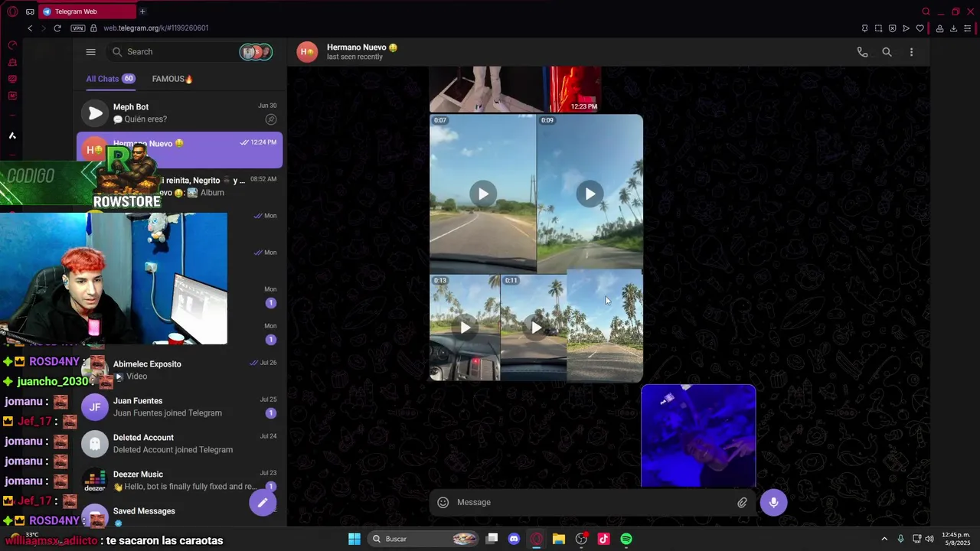Open Task View on the taskbar
The width and height of the screenshot is (980, 551).
(x=492, y=539)
